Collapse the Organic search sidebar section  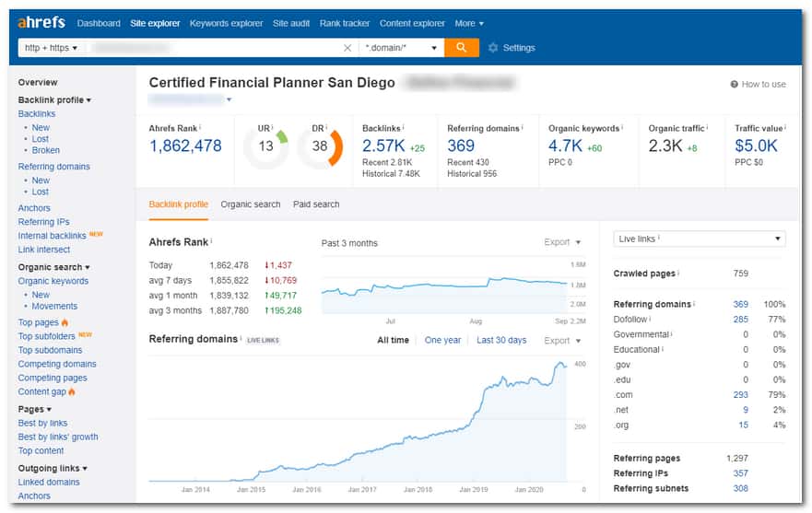pyautogui.click(x=53, y=267)
